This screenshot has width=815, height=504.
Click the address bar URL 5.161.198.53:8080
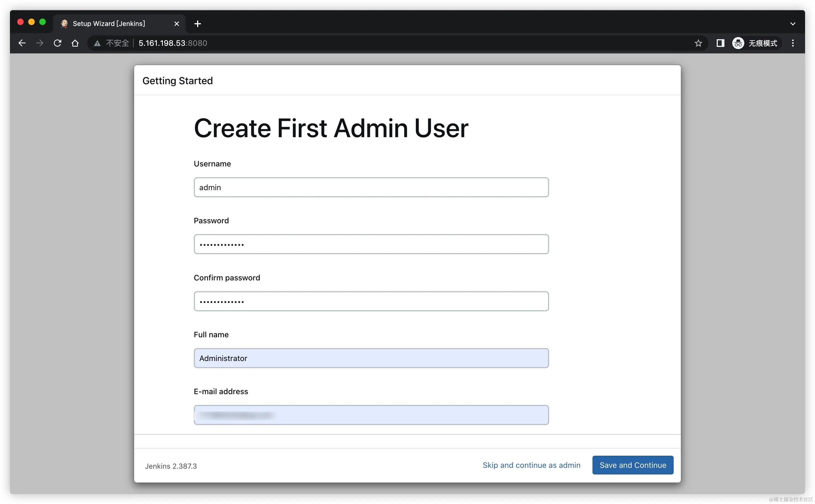[173, 43]
